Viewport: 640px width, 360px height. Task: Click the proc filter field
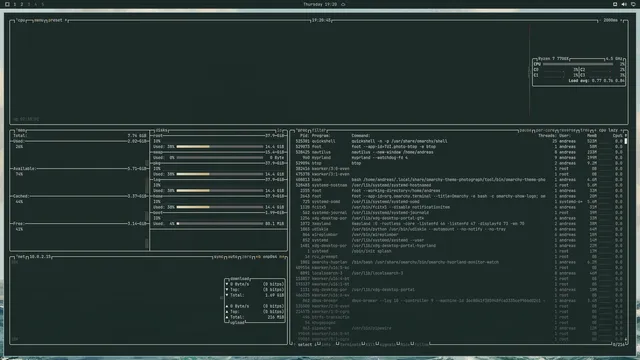(319, 130)
